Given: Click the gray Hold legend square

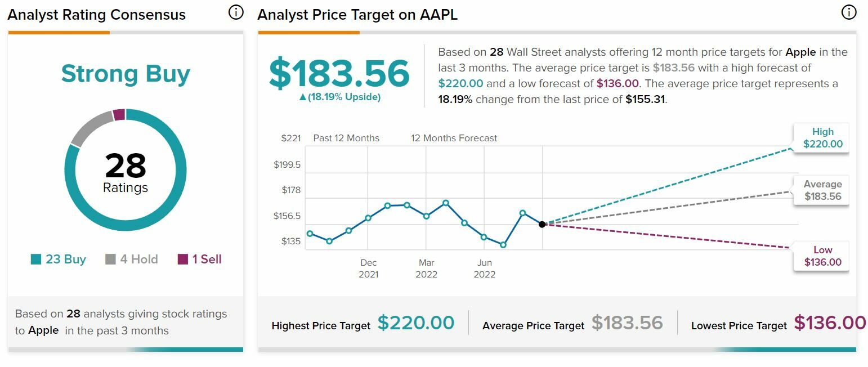Looking at the screenshot, I should click(x=110, y=259).
